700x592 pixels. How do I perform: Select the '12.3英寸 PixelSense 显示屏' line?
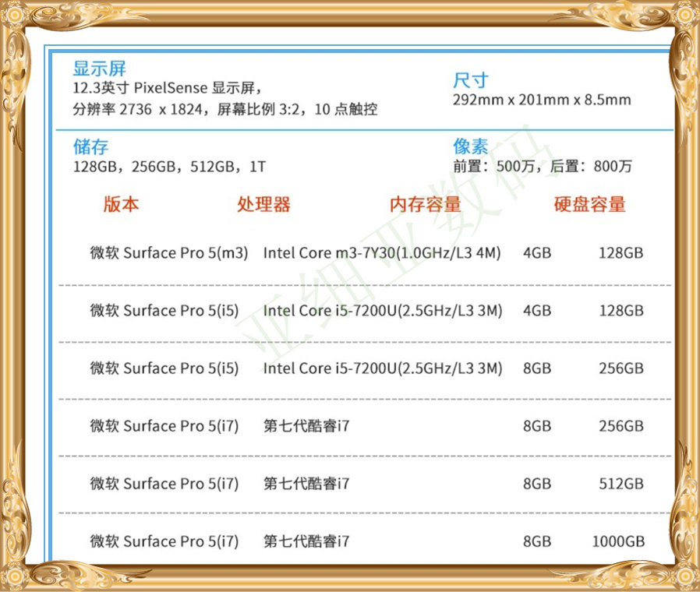point(168,88)
